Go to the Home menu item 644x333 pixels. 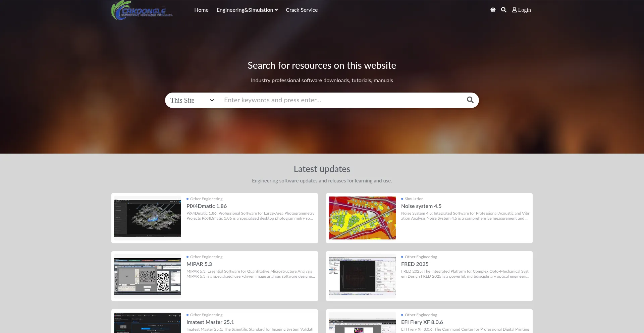pos(201,10)
